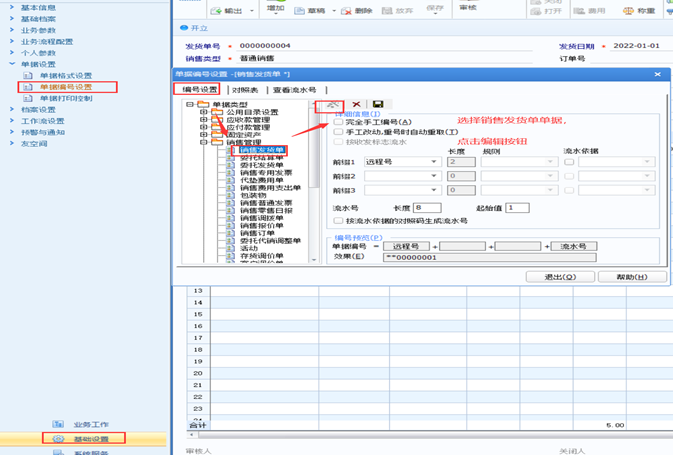Image resolution: width=673 pixels, height=455 pixels.
Task: Click the 审核 toolbar button
Action: click(x=468, y=7)
